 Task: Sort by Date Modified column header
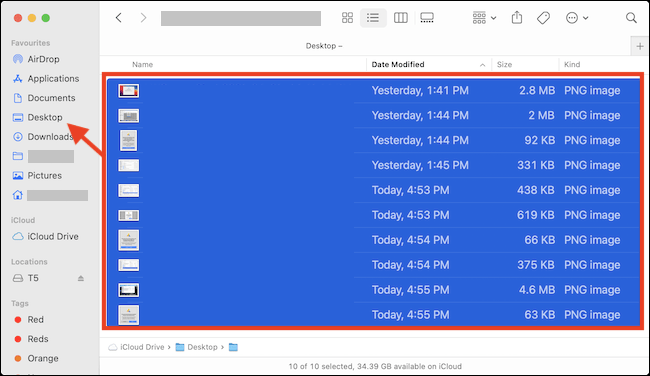(398, 65)
